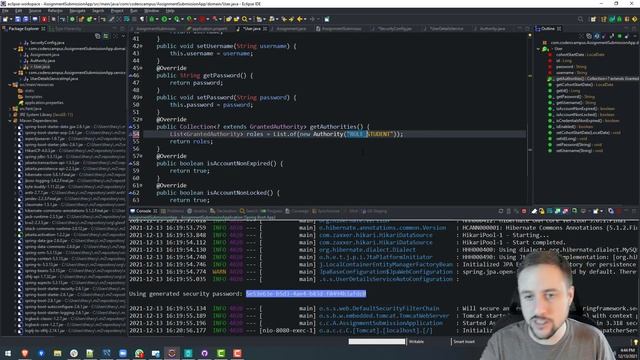The image size is (640, 360).
Task: Open the Run button dropdown arrow
Action: pos(170,19)
